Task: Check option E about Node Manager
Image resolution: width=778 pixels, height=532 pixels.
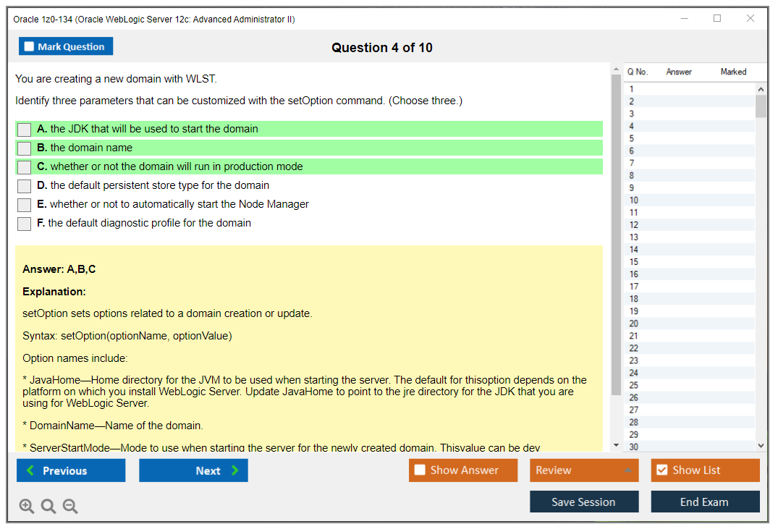Action: pyautogui.click(x=25, y=205)
